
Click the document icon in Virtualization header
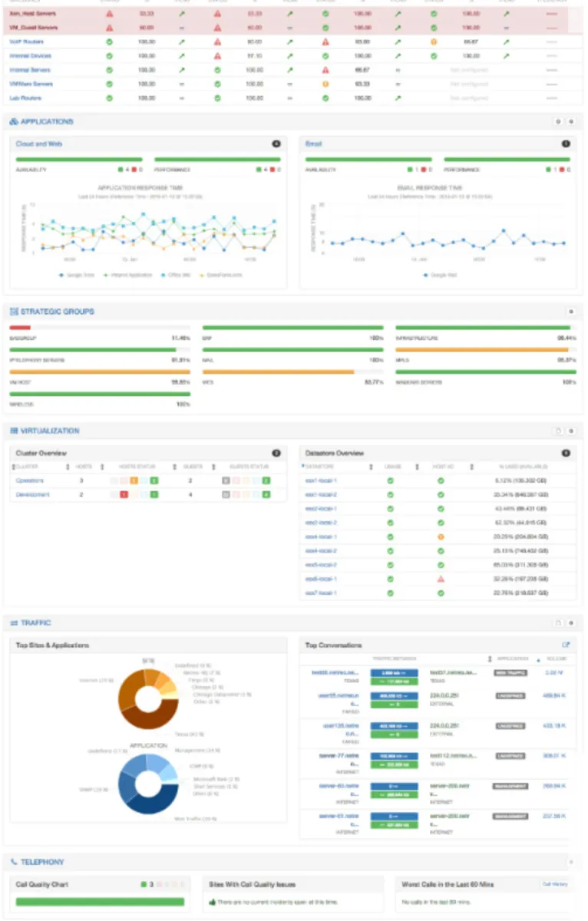pyautogui.click(x=559, y=431)
